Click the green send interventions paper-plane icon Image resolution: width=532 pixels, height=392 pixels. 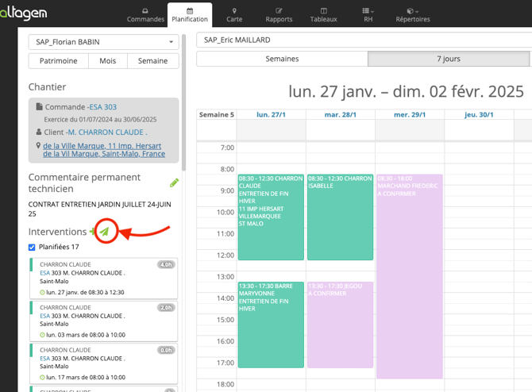coord(106,232)
